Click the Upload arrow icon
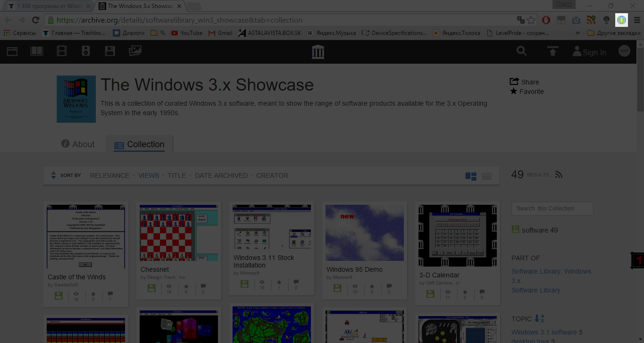This screenshot has width=644, height=343. [552, 51]
